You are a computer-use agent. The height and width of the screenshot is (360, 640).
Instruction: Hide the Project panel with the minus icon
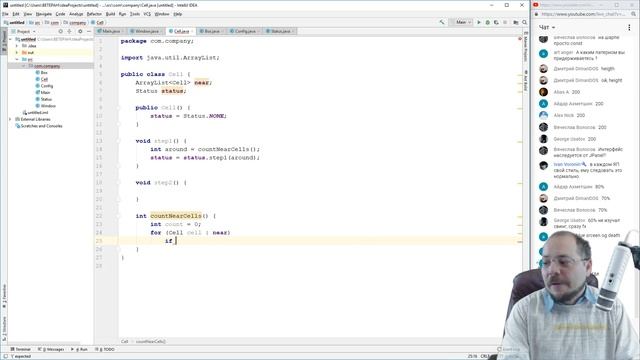[89, 31]
